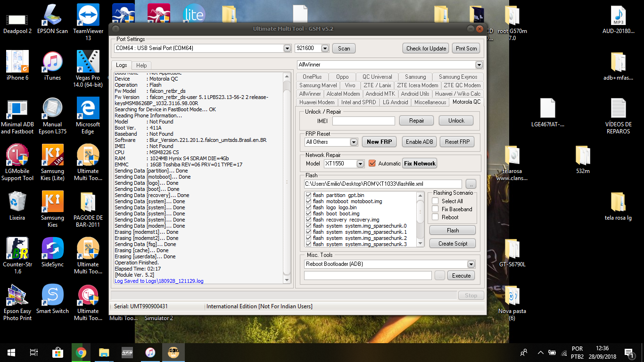Click the Prnt Scrn button
Screen dimensions: 644x362
(466, 48)
